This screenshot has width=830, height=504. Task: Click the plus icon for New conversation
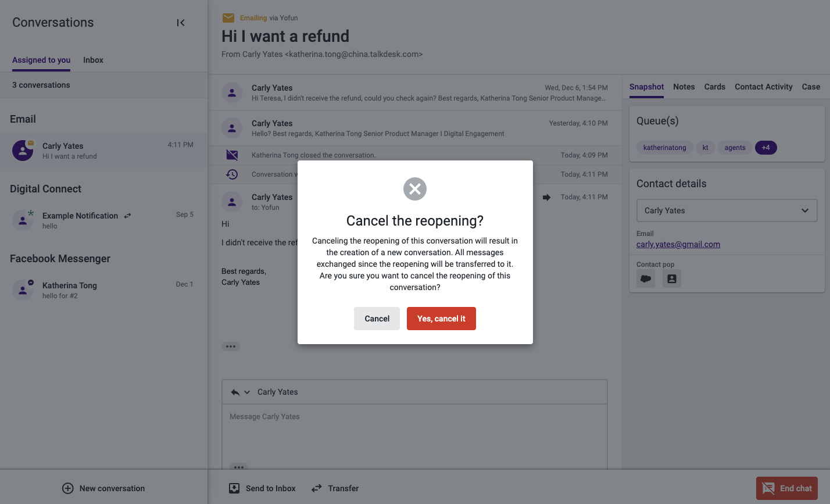pos(68,488)
